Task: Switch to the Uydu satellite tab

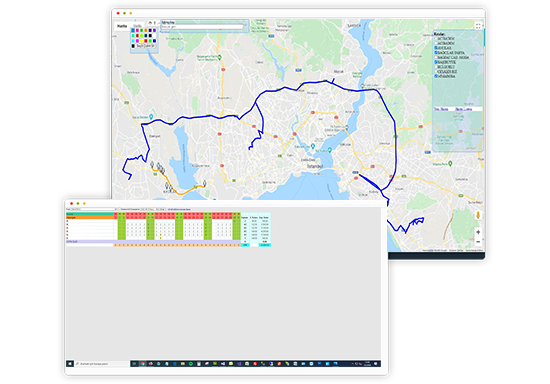Action: point(137,26)
